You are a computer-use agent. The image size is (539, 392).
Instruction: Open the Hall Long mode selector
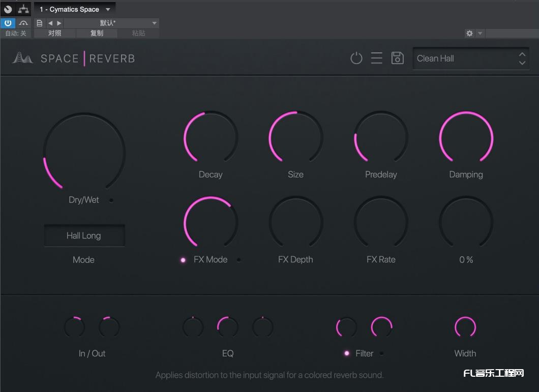[84, 235]
